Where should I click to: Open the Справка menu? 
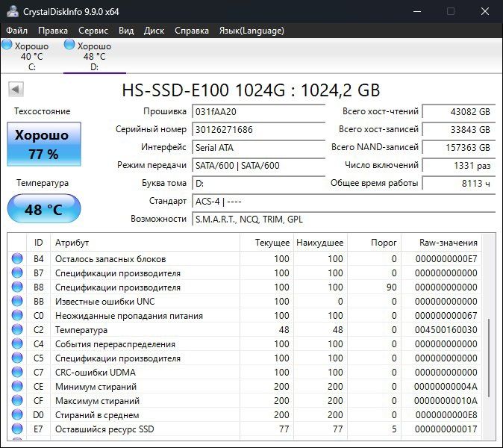(x=192, y=31)
